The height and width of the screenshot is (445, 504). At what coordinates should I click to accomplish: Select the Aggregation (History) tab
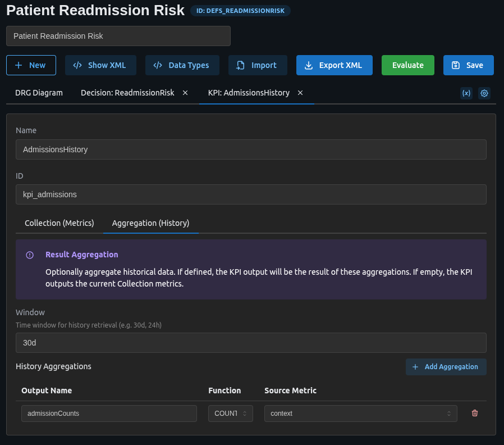tap(150, 223)
